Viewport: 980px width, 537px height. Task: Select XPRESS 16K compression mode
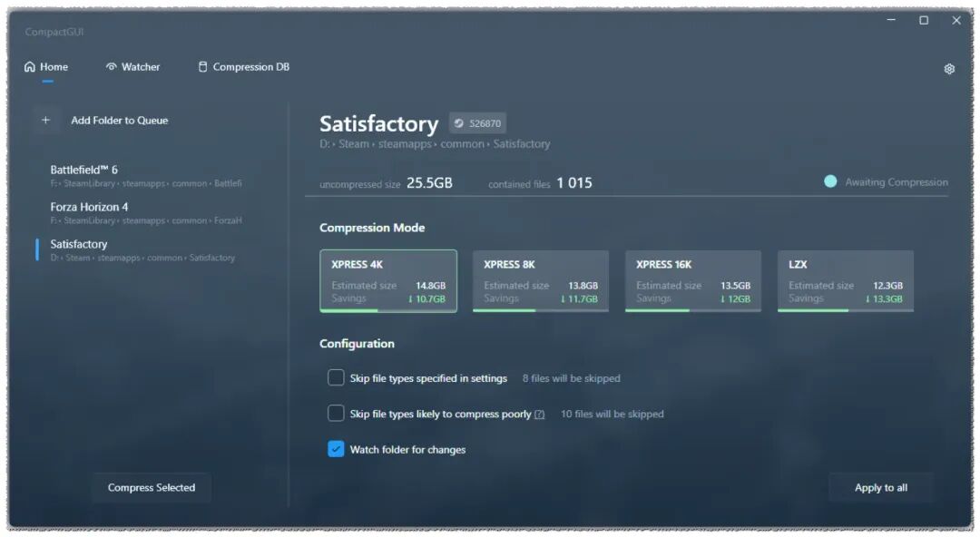[x=693, y=280]
